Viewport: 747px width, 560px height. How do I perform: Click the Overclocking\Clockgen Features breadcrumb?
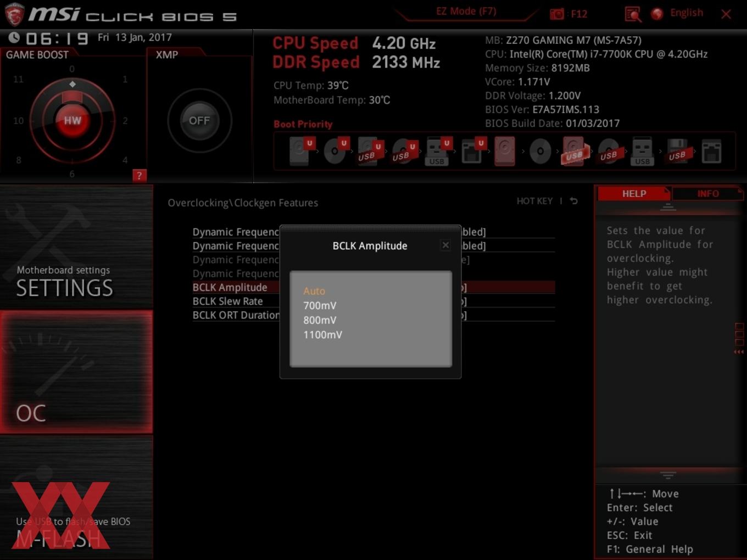coord(243,203)
